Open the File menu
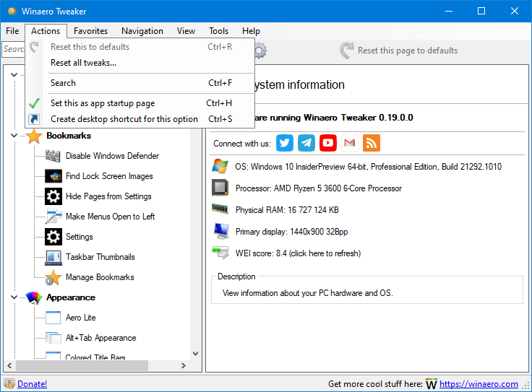The image size is (532, 392). [x=12, y=31]
